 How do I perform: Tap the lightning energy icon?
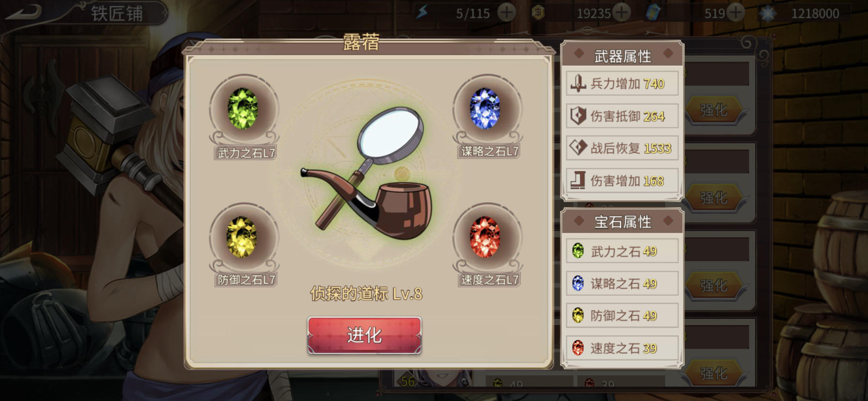(x=422, y=13)
